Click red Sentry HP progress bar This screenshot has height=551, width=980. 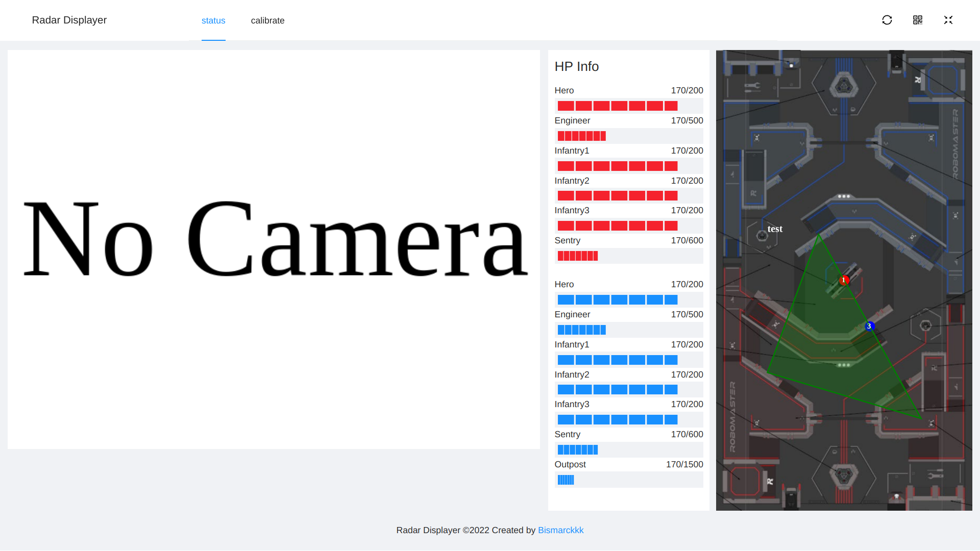coord(629,256)
